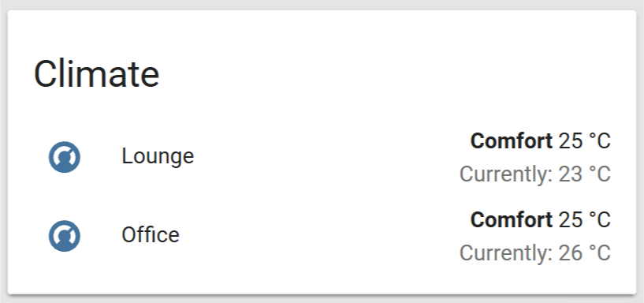644x303 pixels.
Task: Click the letter L in Lounge
Action: (x=126, y=155)
